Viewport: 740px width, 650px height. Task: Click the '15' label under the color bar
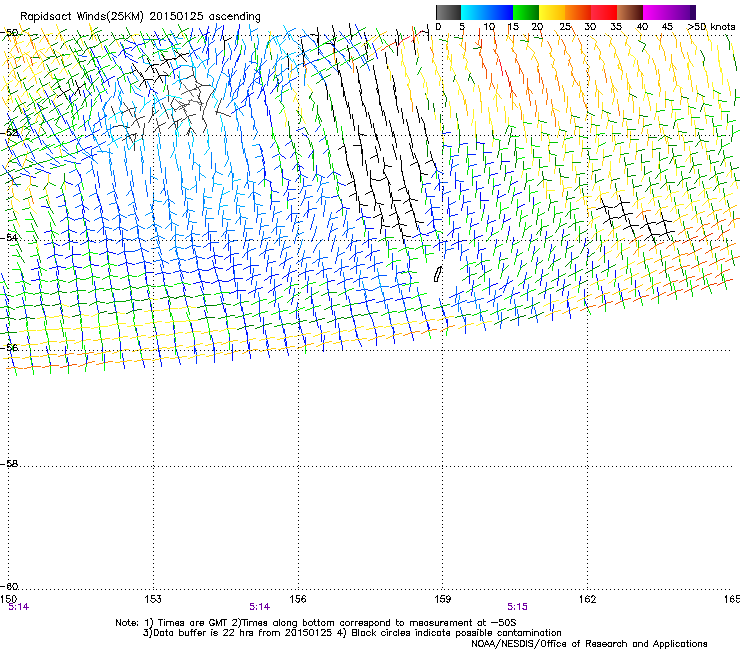513,26
